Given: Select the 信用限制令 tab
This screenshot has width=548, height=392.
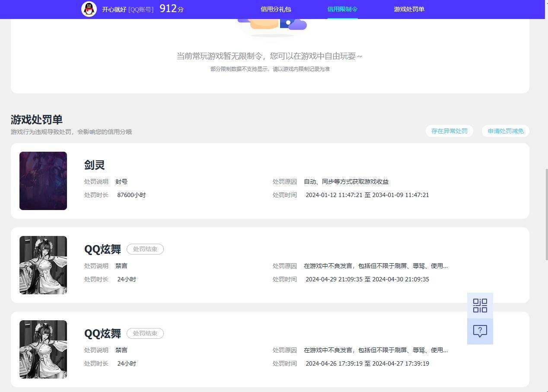Looking at the screenshot, I should [342, 9].
